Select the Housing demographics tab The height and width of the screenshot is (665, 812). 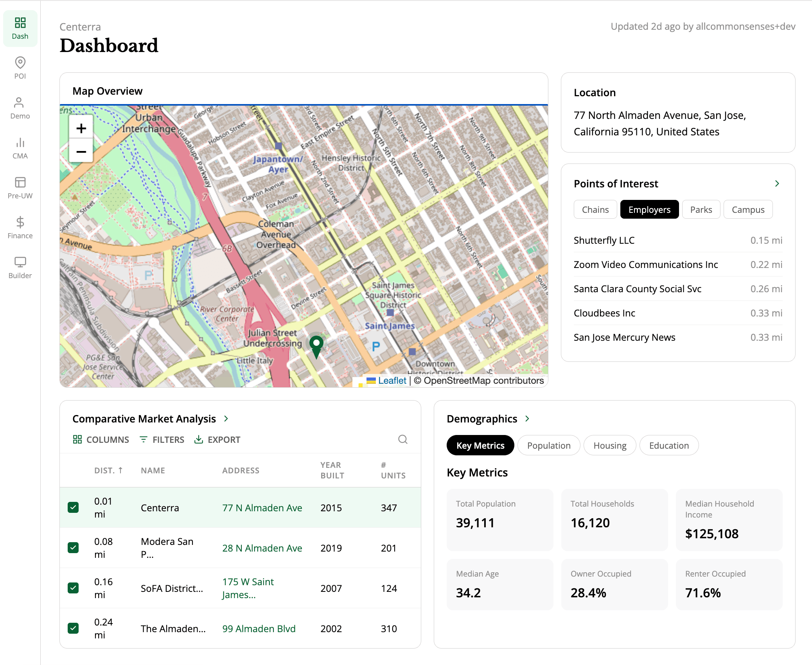[609, 446]
